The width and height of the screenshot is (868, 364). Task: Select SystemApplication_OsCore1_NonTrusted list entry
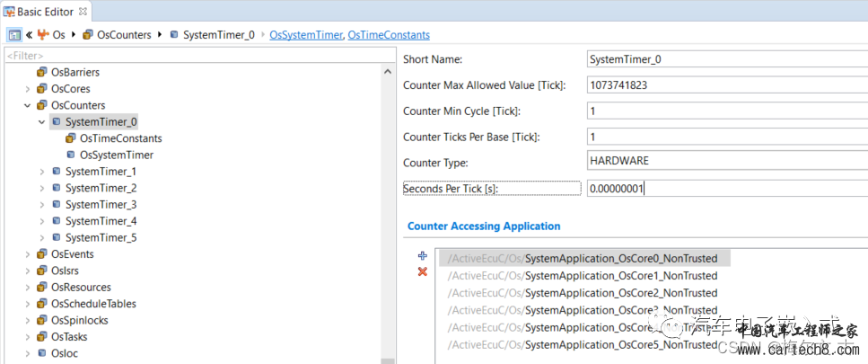coord(621,276)
